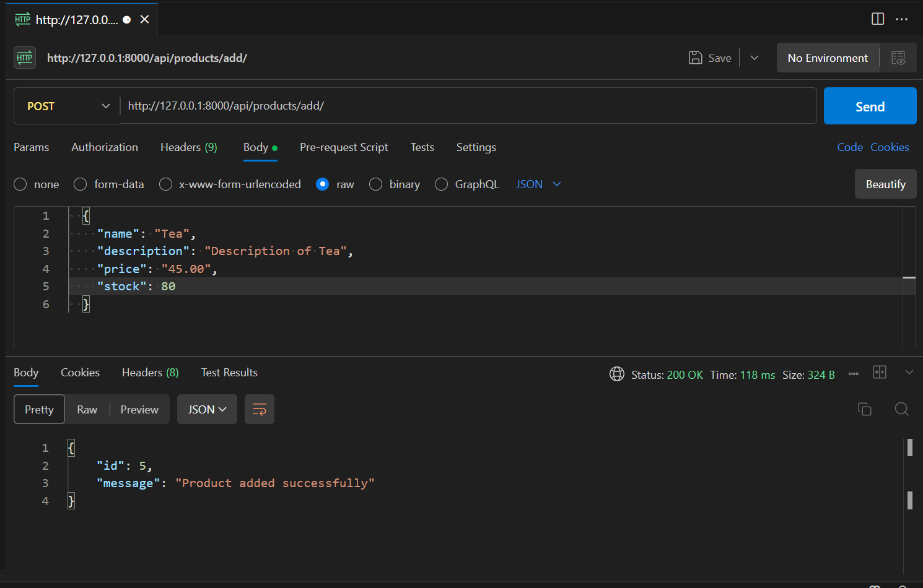
Task: Choose the GraphQL radio option
Action: tap(441, 184)
